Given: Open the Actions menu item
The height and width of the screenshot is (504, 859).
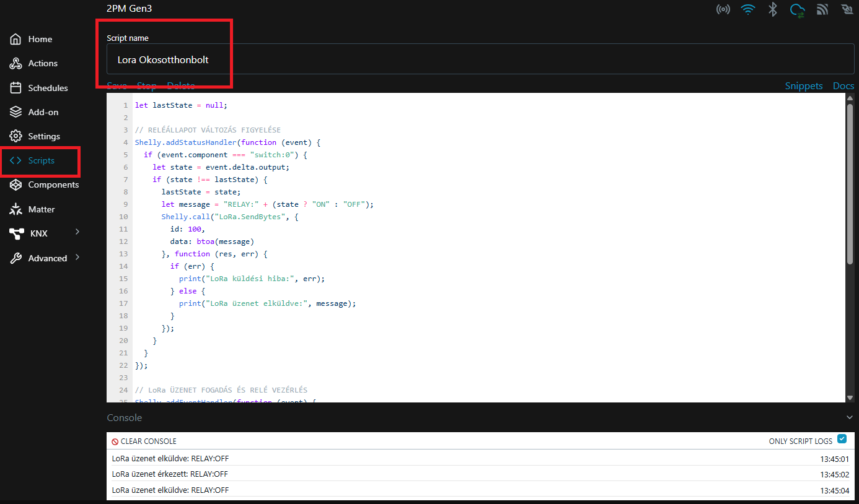Looking at the screenshot, I should point(43,63).
